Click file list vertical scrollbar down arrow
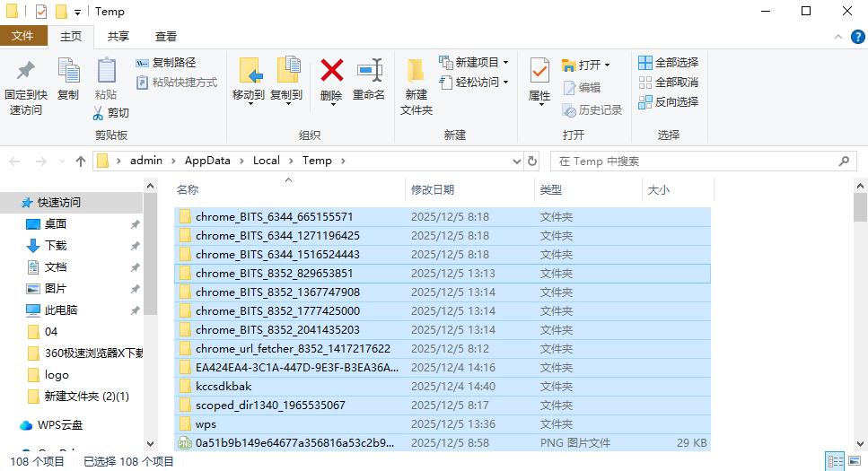This screenshot has width=868, height=471. 860,443
